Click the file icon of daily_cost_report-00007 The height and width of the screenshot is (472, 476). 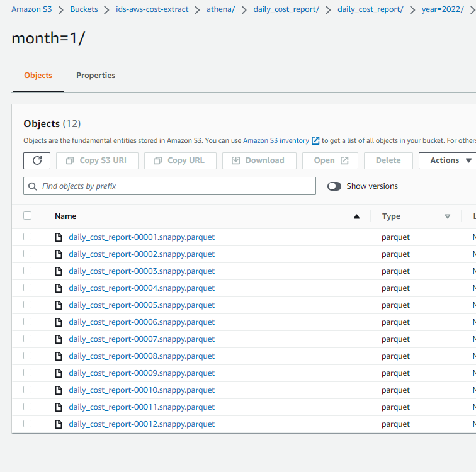(59, 339)
